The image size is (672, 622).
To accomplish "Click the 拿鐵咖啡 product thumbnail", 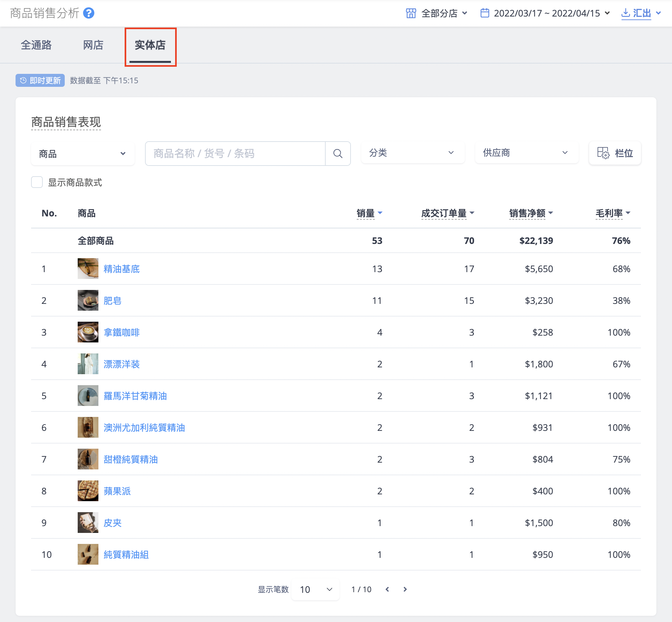I will (x=88, y=332).
